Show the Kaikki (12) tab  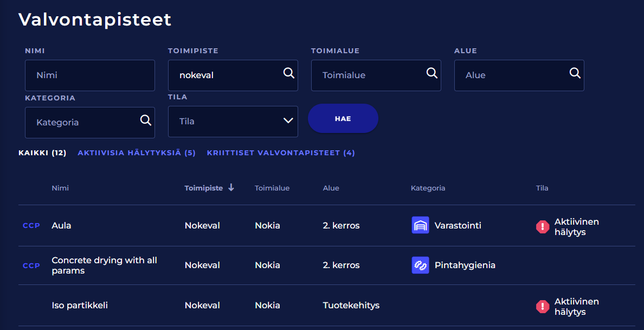(42, 153)
